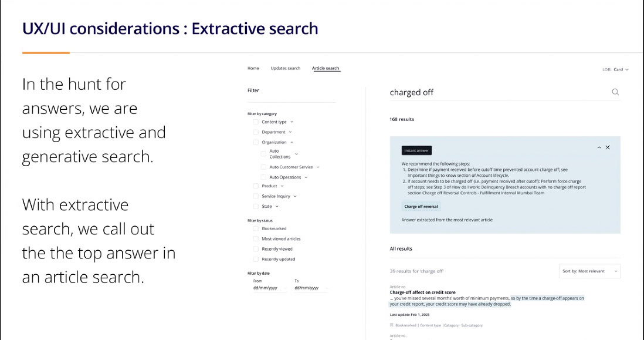The image size is (644, 340).
Task: Open the Sort by Most relevant dropdown
Action: click(590, 271)
